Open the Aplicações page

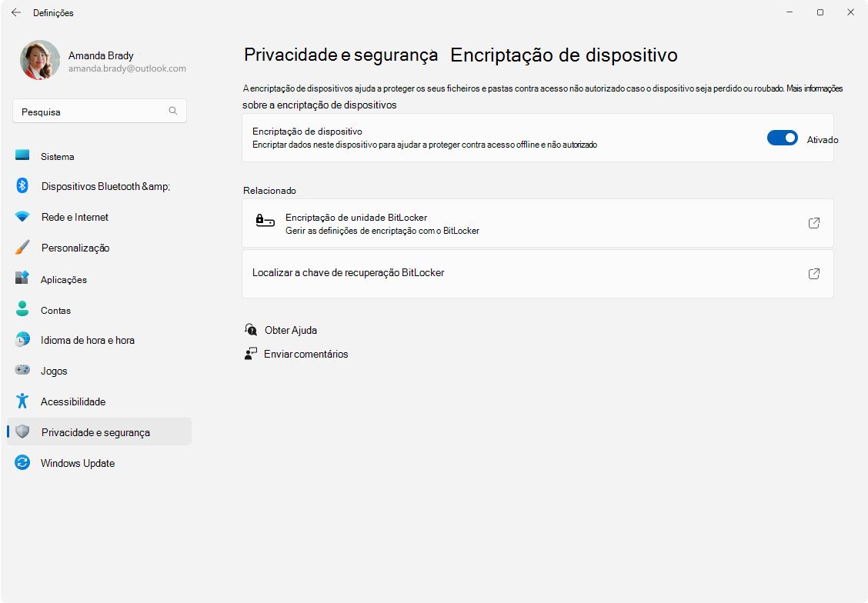pyautogui.click(x=99, y=279)
